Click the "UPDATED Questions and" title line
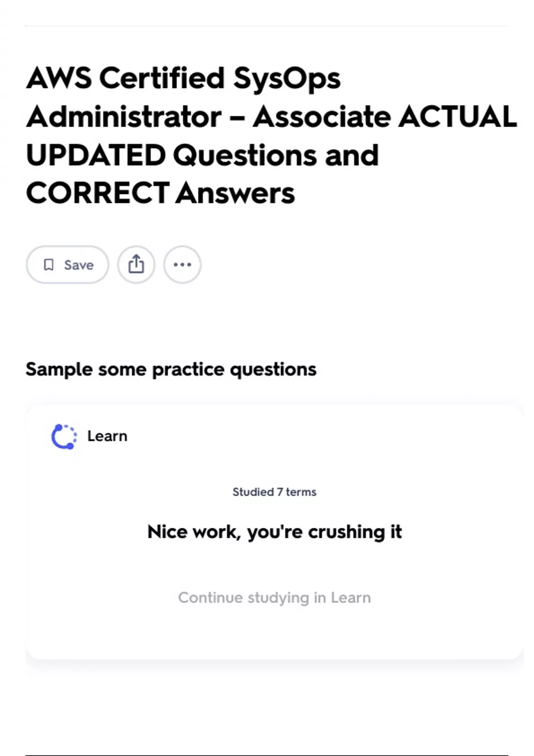 point(202,155)
